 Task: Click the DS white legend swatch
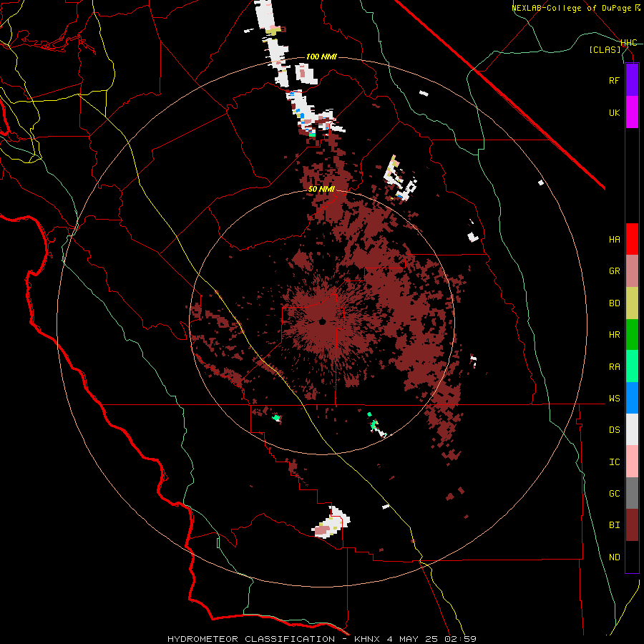click(x=632, y=429)
